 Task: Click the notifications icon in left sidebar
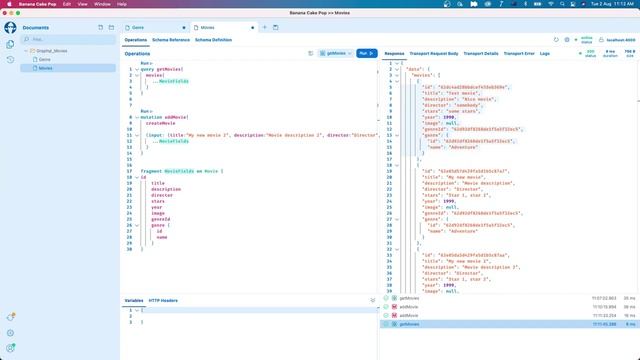11,317
